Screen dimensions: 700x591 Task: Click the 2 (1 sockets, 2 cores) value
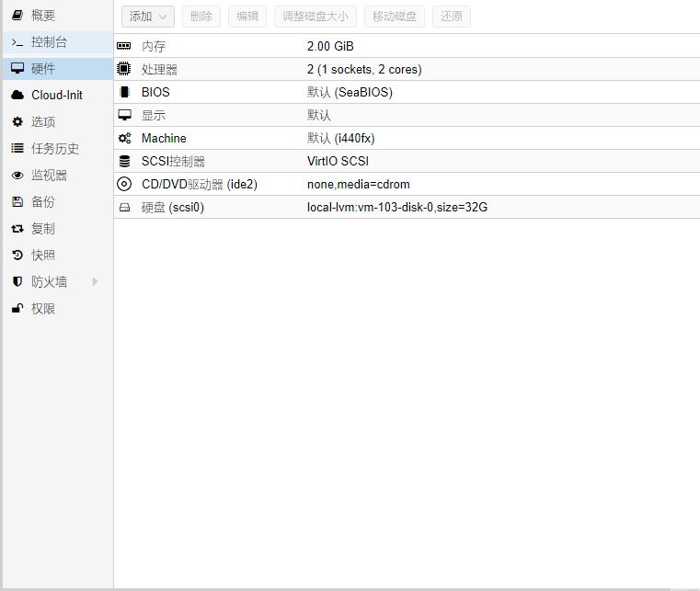pos(364,69)
